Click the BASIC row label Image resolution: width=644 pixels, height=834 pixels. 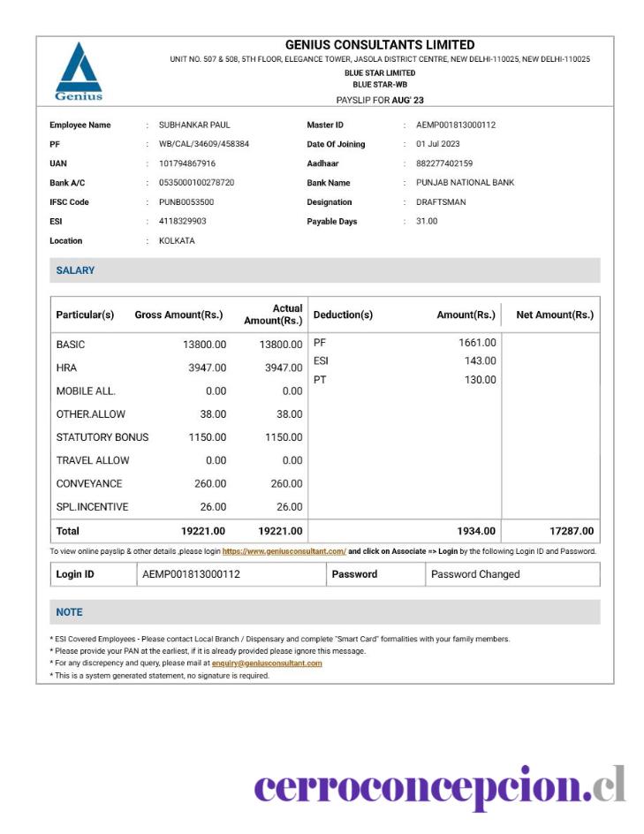coord(70,345)
